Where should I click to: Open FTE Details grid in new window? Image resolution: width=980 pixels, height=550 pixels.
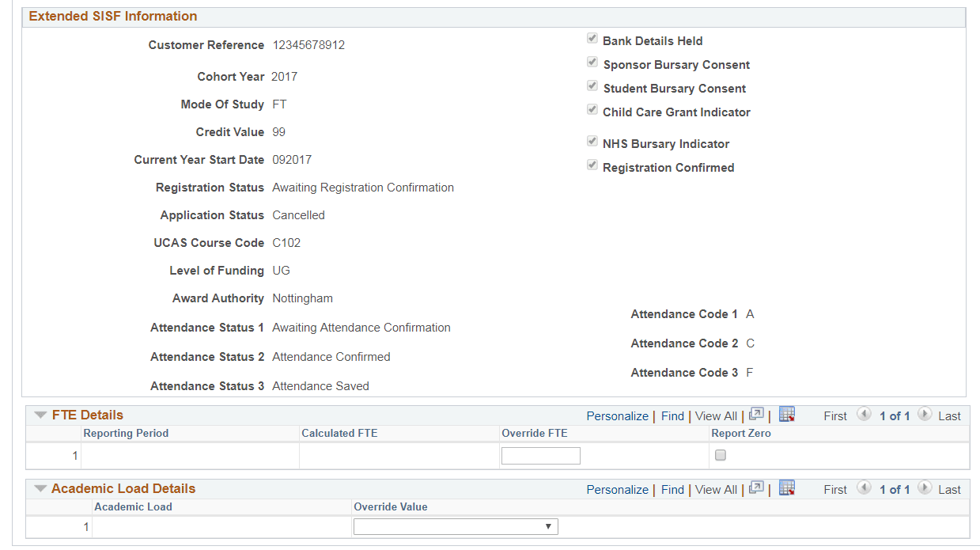coord(756,414)
